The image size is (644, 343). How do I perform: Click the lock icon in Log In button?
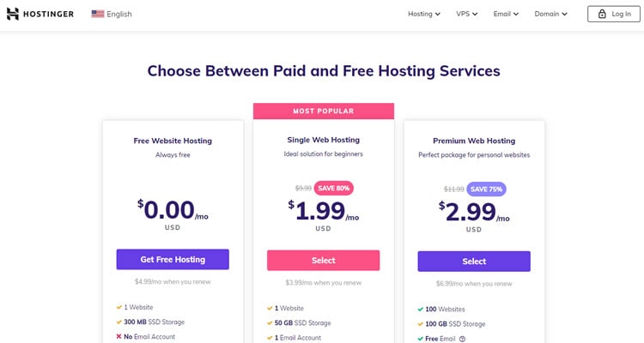[x=602, y=14]
